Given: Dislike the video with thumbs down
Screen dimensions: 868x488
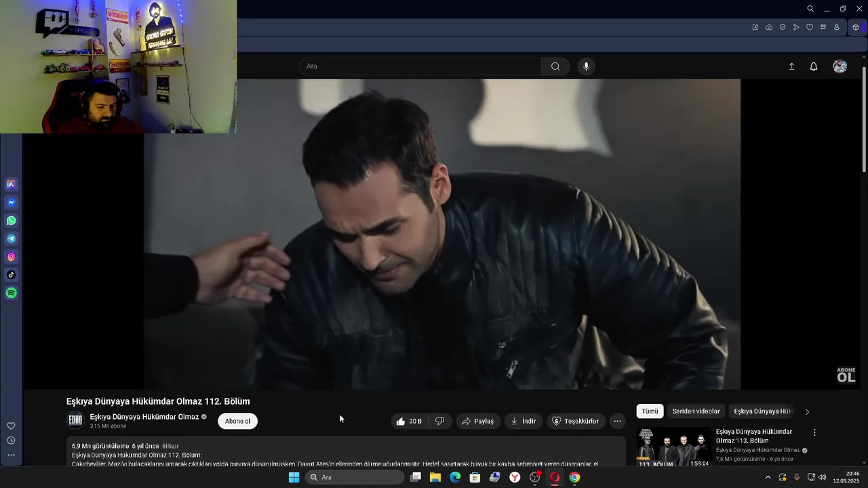Looking at the screenshot, I should point(439,421).
